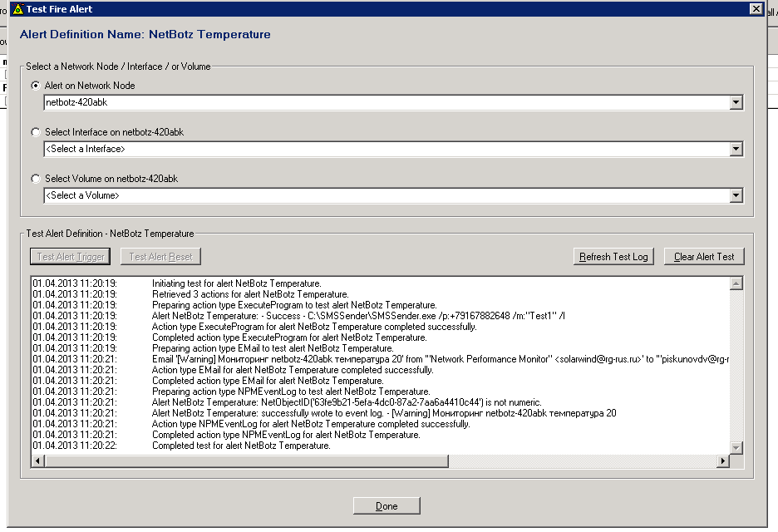Select log line with SMSSender.exe Success
The image size is (778, 532).
(358, 316)
